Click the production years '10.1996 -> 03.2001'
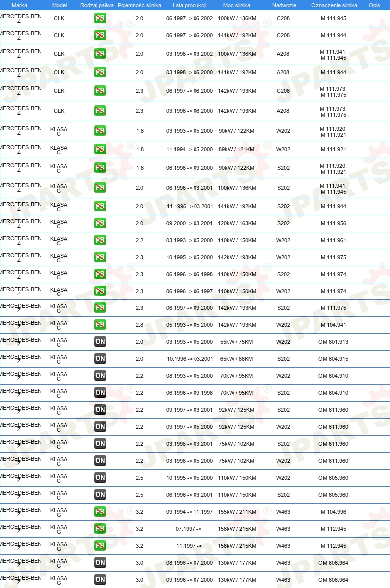 [190, 359]
